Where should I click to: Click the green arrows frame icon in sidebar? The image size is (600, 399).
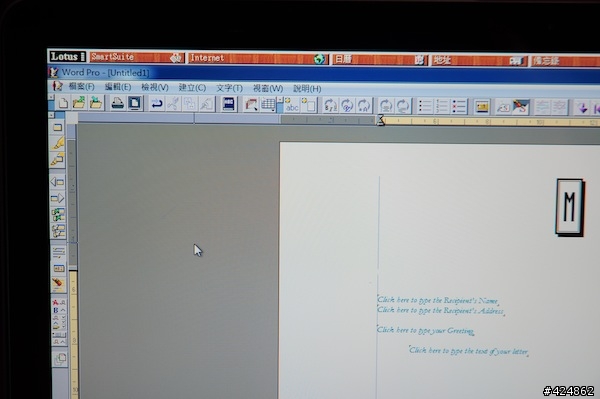tap(58, 215)
